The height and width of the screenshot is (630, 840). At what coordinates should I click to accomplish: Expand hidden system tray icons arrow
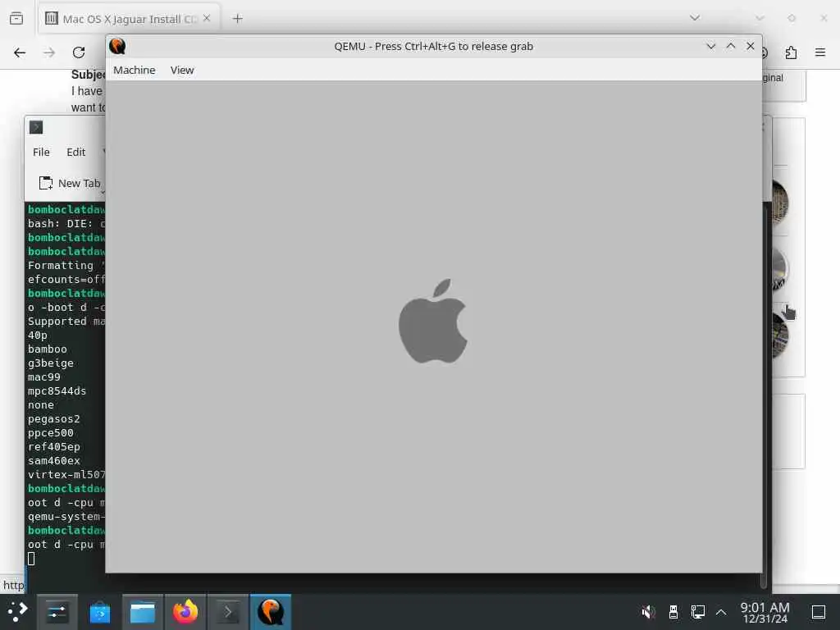pos(721,612)
